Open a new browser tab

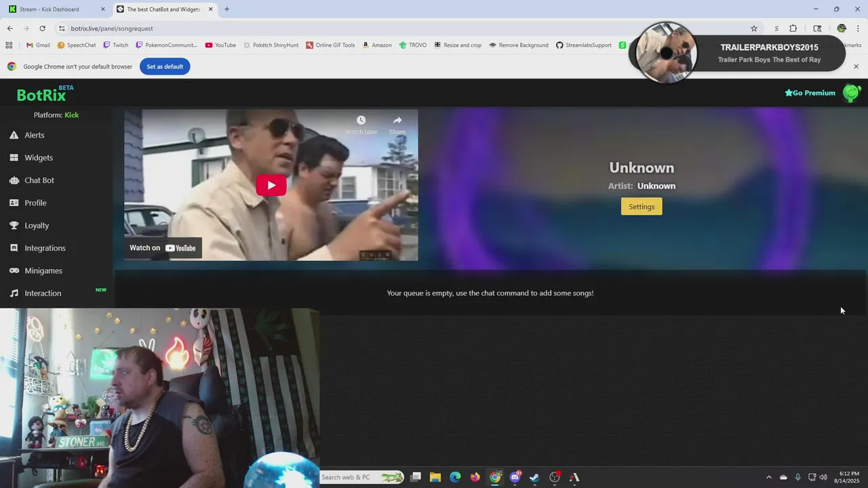(226, 9)
